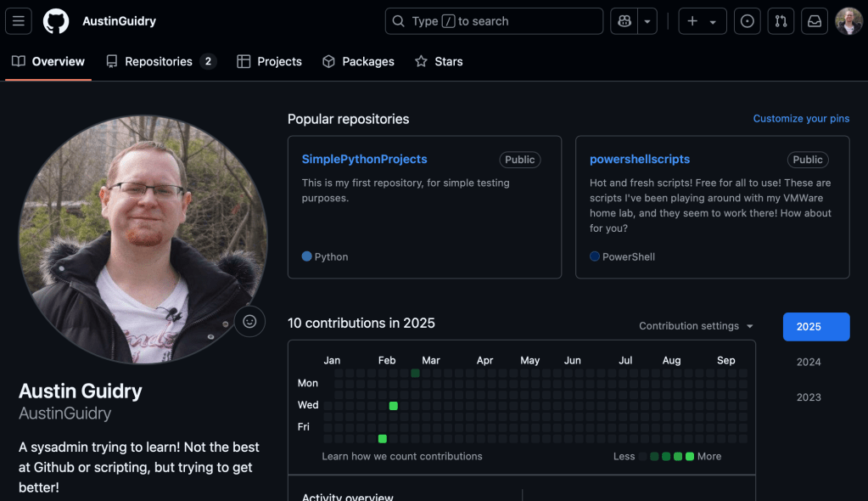
Task: Open powershellscripts repository link
Action: (639, 159)
